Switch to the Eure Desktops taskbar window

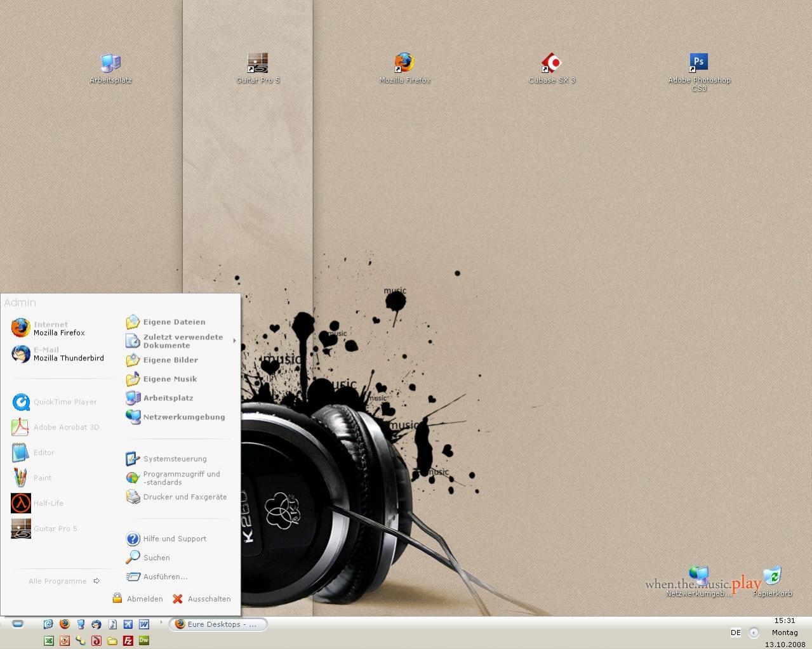coord(218,624)
